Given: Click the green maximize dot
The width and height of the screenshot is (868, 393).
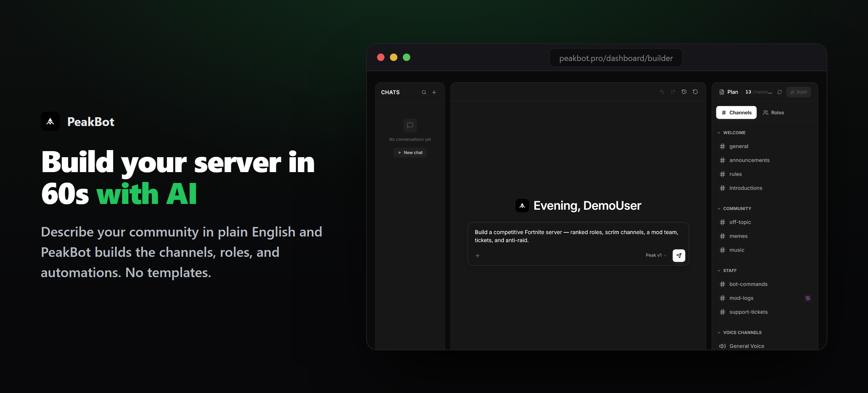Looking at the screenshot, I should tap(407, 57).
